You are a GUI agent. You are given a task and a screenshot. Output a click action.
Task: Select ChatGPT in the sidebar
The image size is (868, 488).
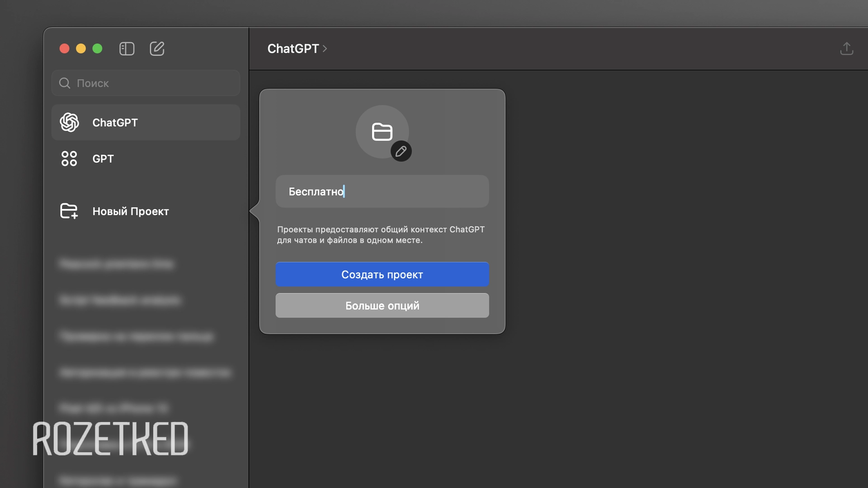pyautogui.click(x=115, y=122)
